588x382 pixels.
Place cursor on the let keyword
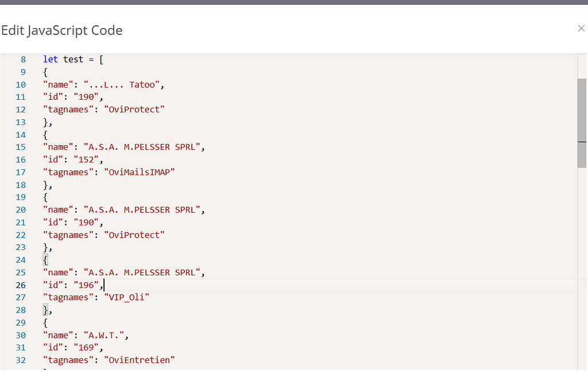click(50, 59)
